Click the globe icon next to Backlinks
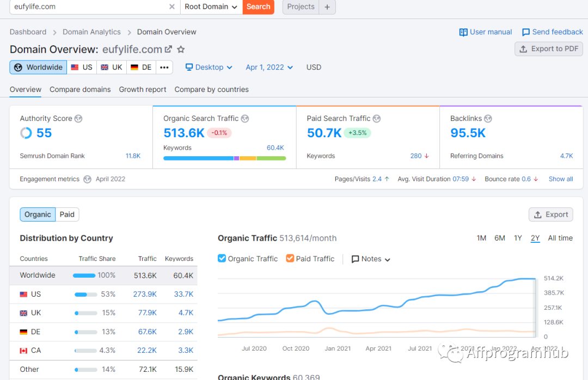Screen dimensions: 588x380 pyautogui.click(x=488, y=119)
